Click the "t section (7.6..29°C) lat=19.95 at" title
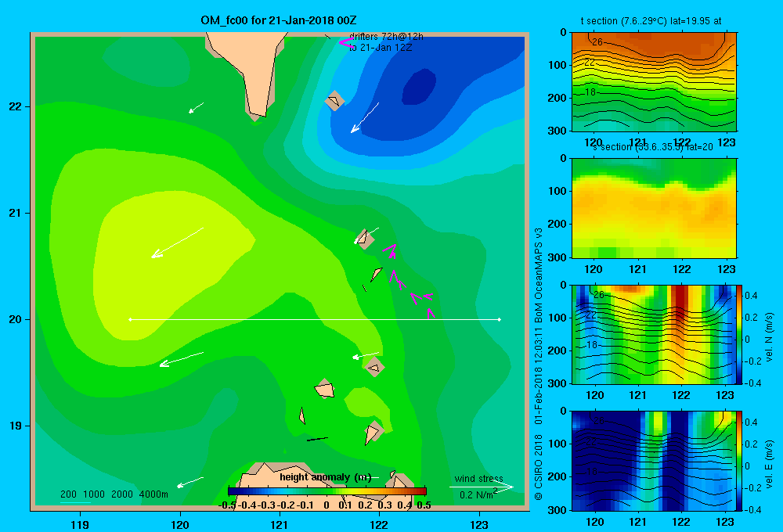783x532 pixels. tap(651, 21)
